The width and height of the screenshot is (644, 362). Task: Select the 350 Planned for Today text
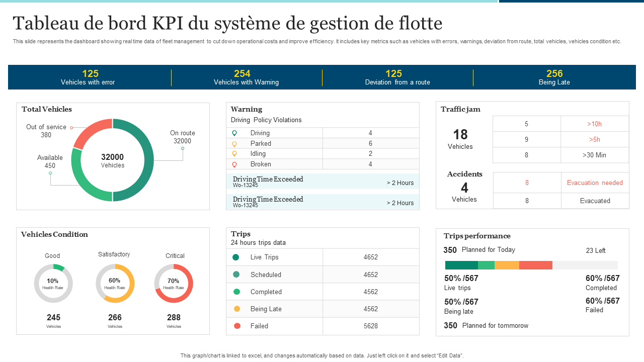coord(479,250)
